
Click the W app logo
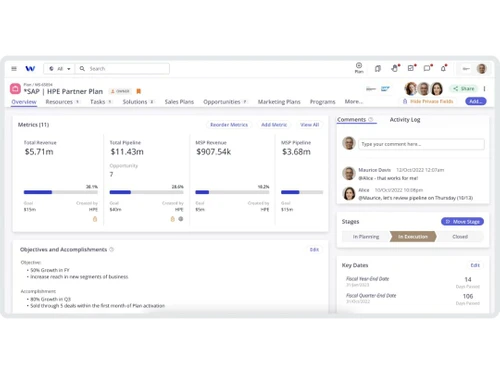coord(30,69)
